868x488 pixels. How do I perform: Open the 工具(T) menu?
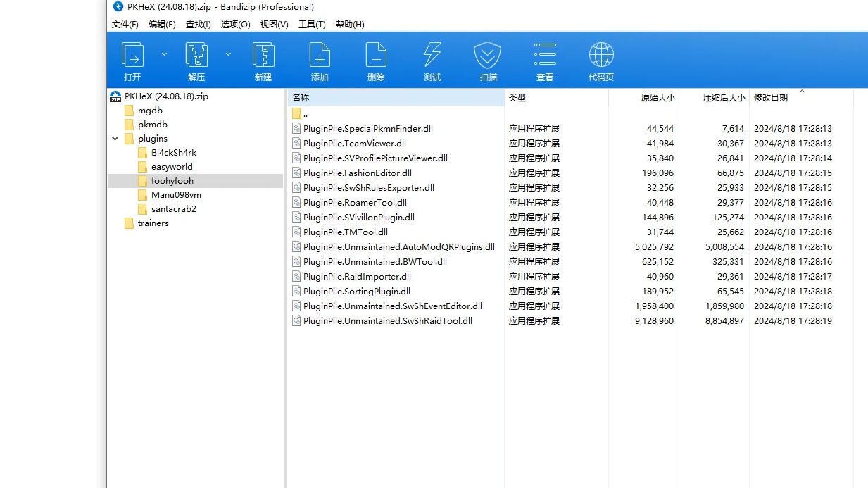point(312,24)
